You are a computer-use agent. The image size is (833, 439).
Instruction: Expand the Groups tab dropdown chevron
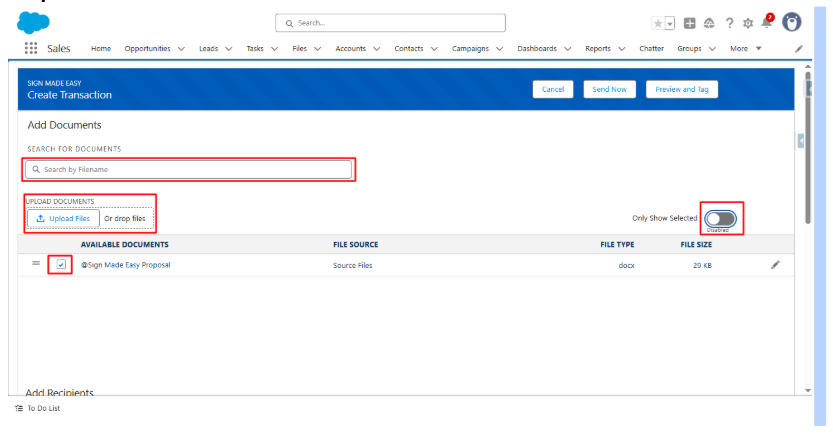coord(712,49)
